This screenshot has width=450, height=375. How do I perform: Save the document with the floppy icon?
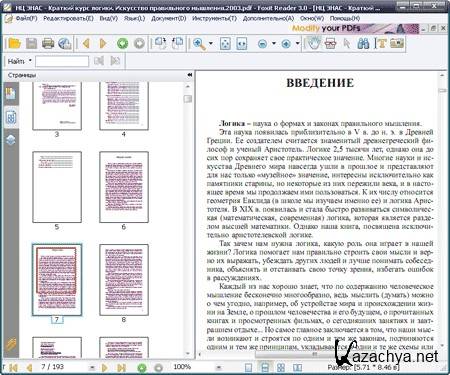pyautogui.click(x=31, y=43)
